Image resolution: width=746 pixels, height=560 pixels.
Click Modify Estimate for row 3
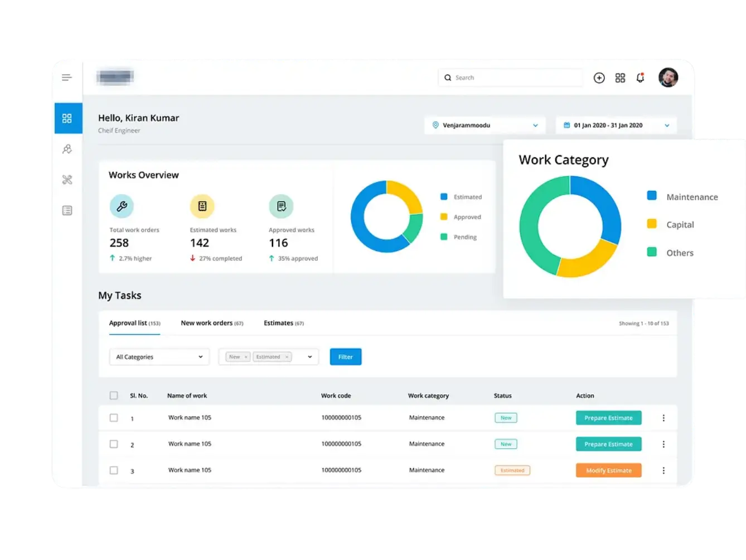coord(608,470)
